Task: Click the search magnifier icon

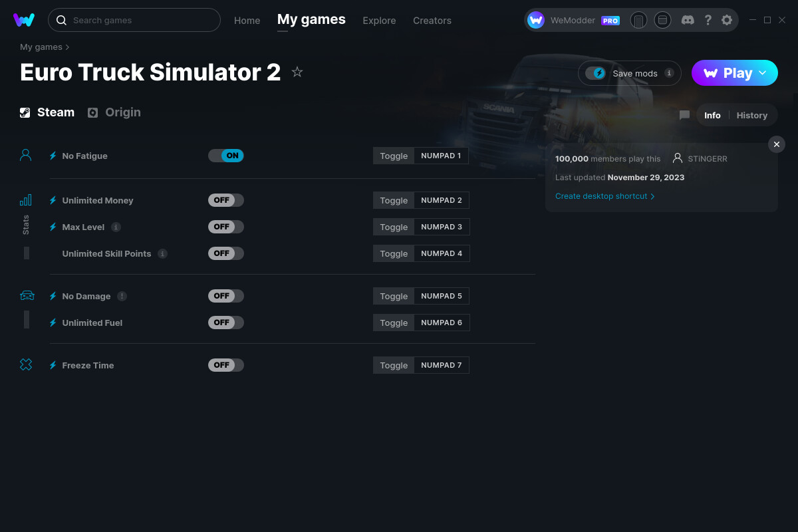Action: pyautogui.click(x=61, y=20)
